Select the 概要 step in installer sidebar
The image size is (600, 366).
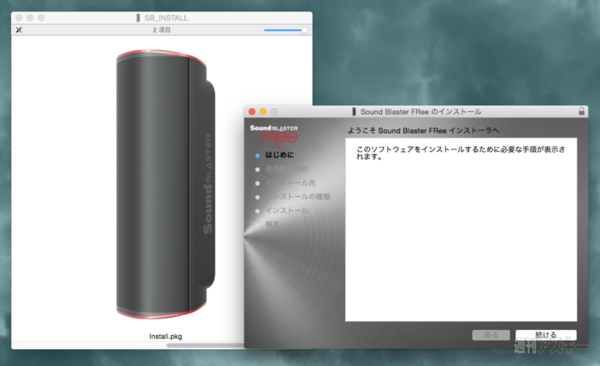(272, 224)
